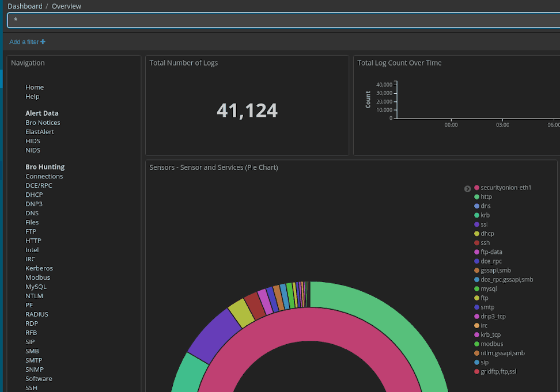Click the dns legend color dot
Image resolution: width=560 pixels, height=392 pixels.
tap(476, 206)
